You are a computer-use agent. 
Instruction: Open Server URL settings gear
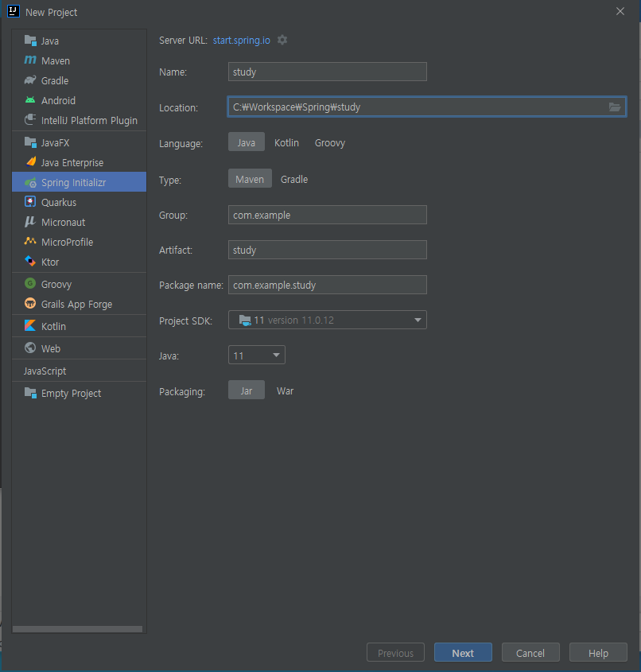[282, 40]
